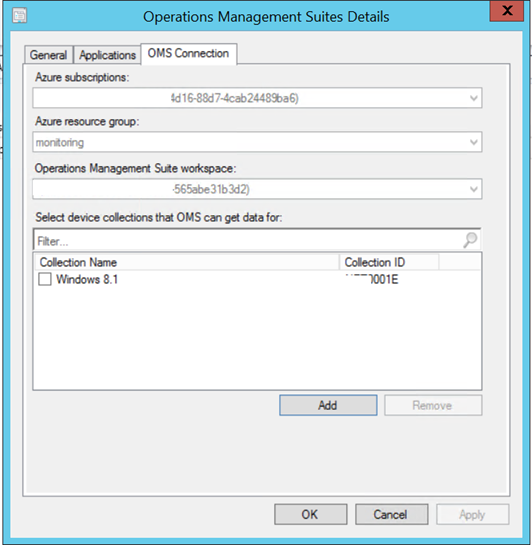Screen dimensions: 532x545
Task: Check the Windows 8.1 collection checkbox
Action: (x=45, y=279)
